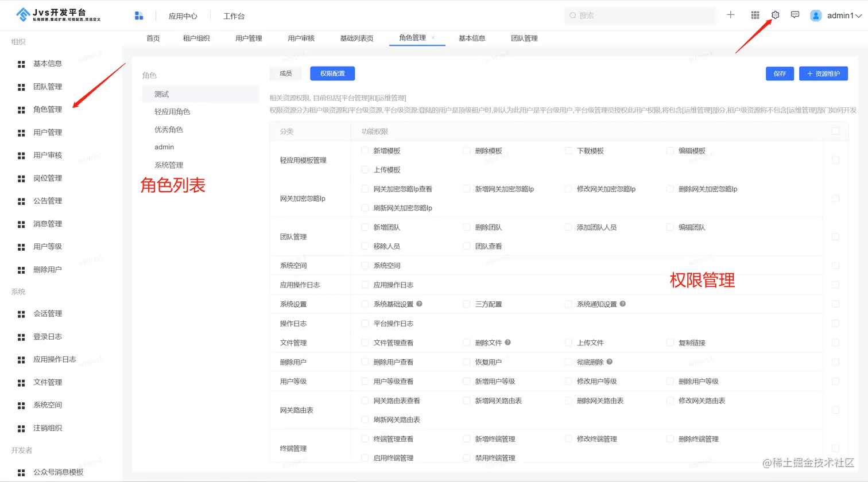Screen dimensions: 868x482
Task: Switch to the 团队管理 tab
Action: [524, 38]
